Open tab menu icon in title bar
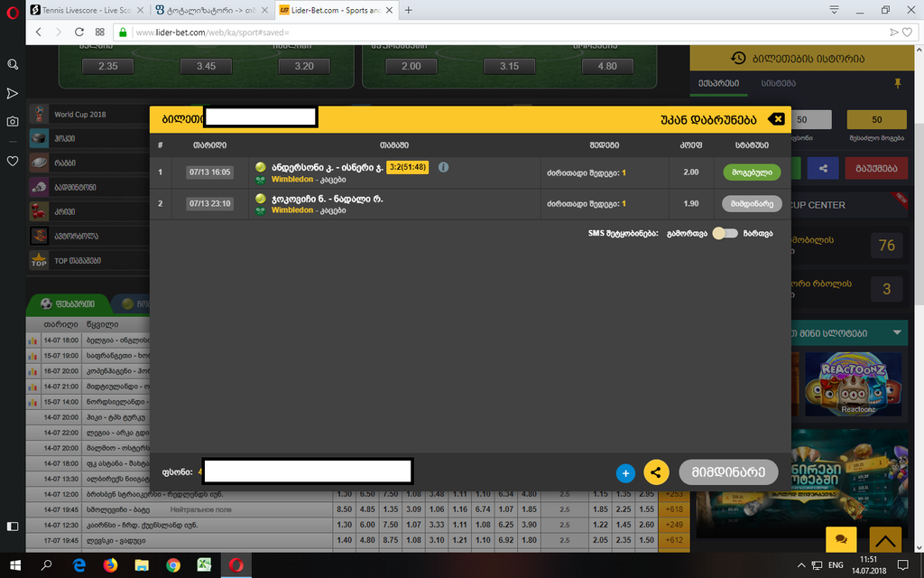 pyautogui.click(x=835, y=10)
